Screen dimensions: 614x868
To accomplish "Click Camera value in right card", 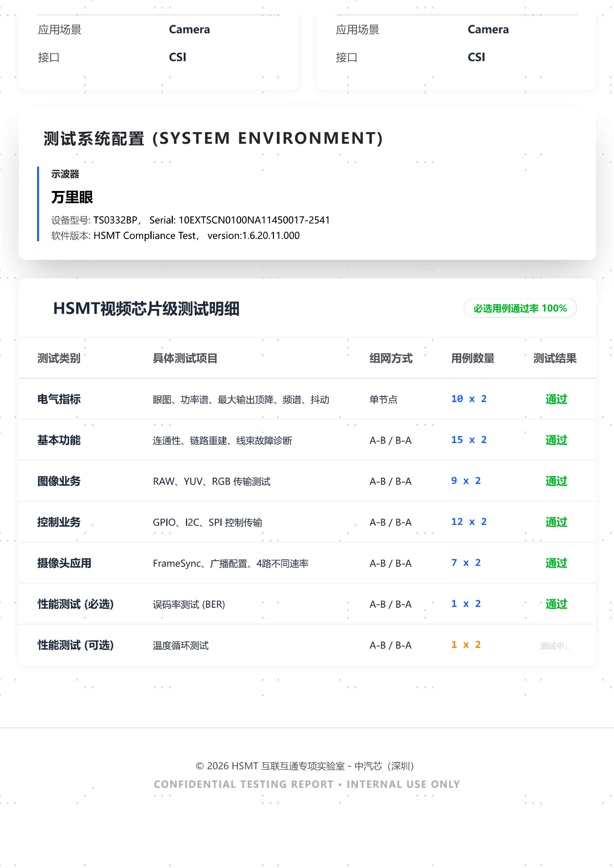I will point(488,29).
